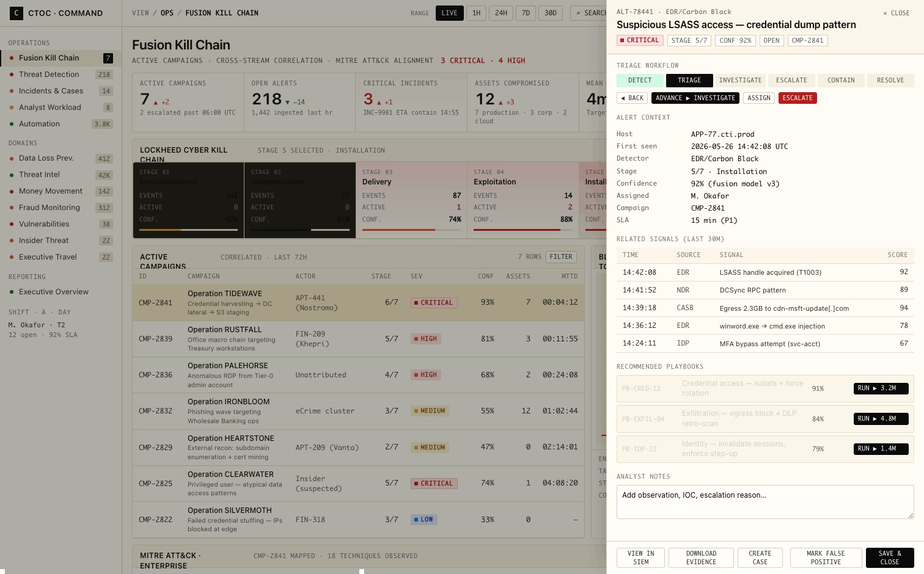Image resolution: width=924 pixels, height=574 pixels.
Task: Advance alert to Investigate stage
Action: pyautogui.click(x=695, y=98)
